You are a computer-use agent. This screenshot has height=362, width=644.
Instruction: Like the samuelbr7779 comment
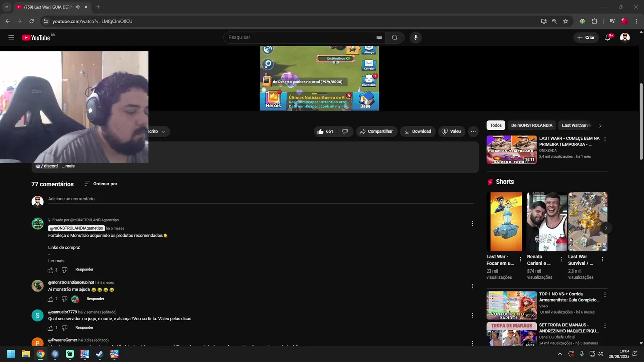[50, 328]
